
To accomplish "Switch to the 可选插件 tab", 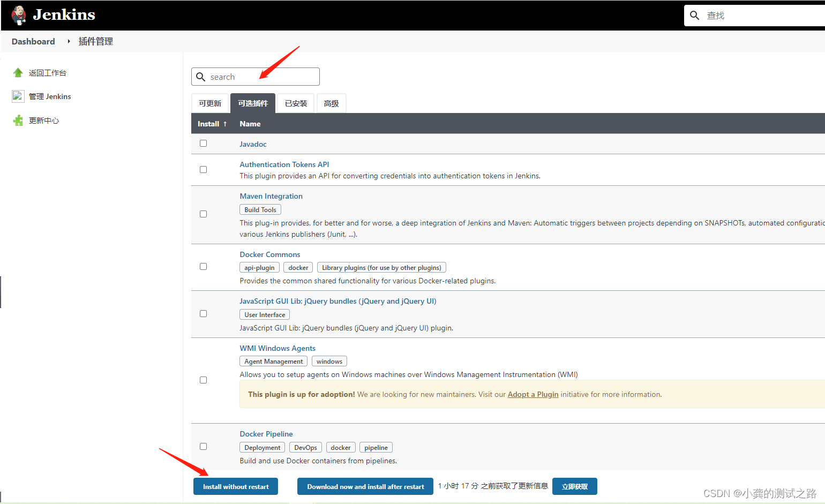I will pos(253,103).
